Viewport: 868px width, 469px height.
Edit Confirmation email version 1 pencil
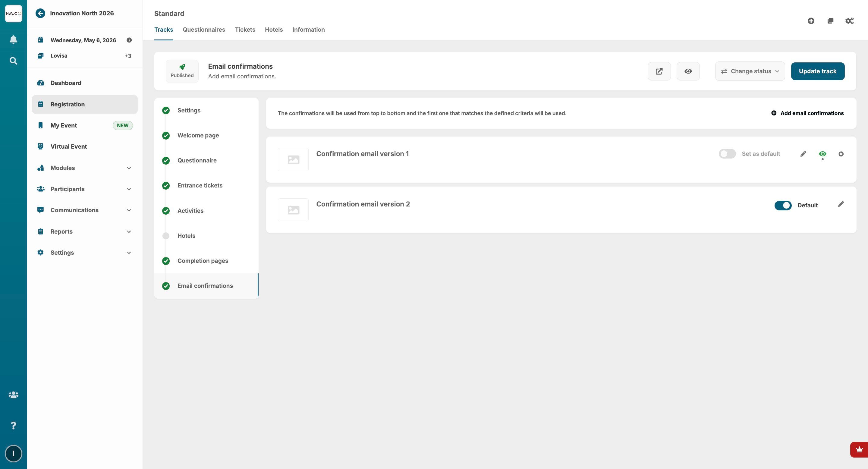tap(803, 154)
